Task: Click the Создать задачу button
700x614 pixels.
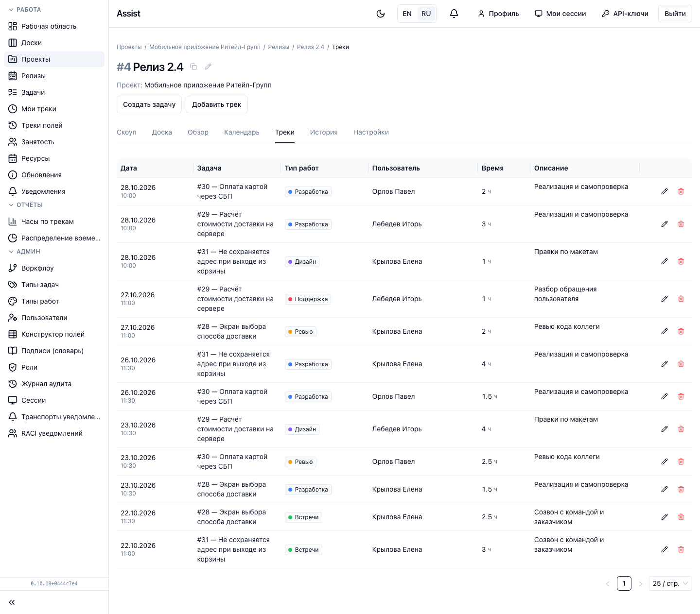Action: (149, 104)
